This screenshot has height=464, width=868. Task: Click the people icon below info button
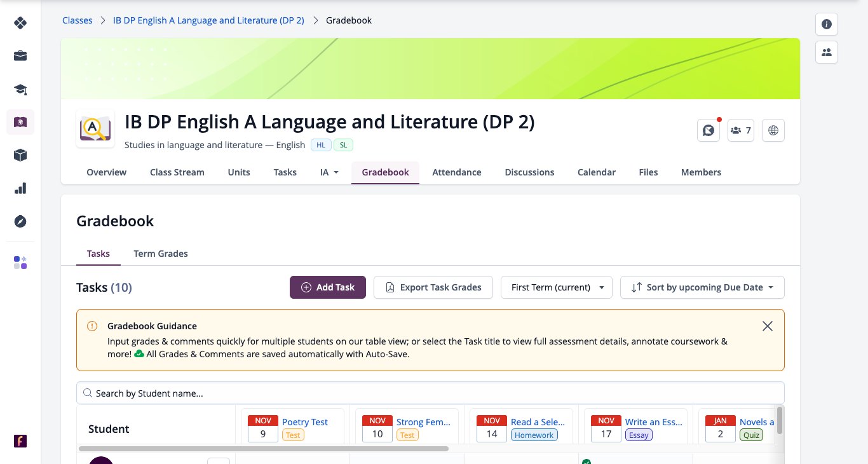(x=827, y=52)
